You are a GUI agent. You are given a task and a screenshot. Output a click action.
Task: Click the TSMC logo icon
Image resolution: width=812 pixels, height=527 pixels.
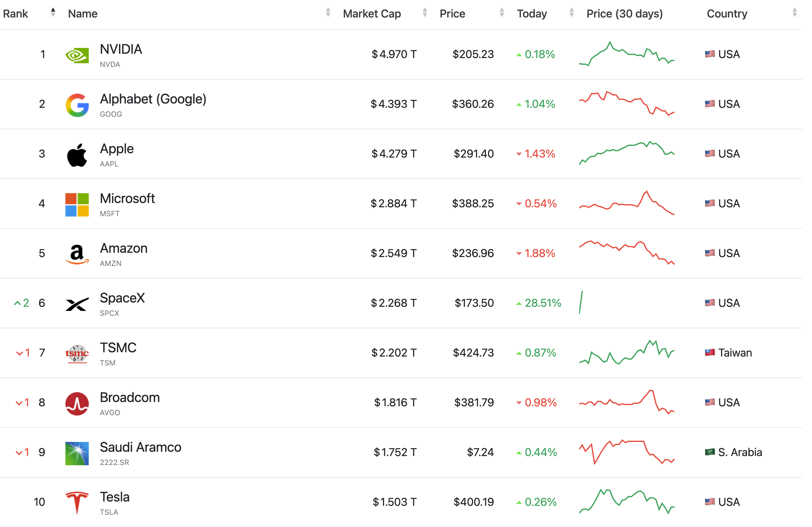(77, 354)
